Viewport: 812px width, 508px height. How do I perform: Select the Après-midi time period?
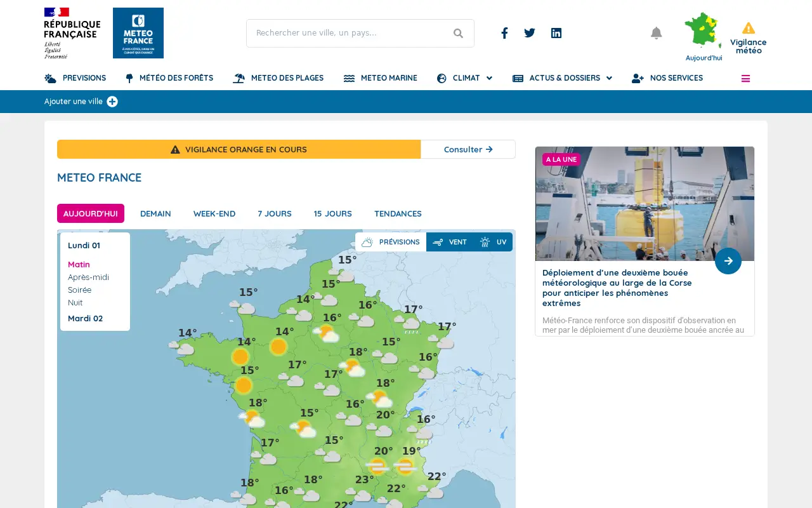(x=88, y=277)
